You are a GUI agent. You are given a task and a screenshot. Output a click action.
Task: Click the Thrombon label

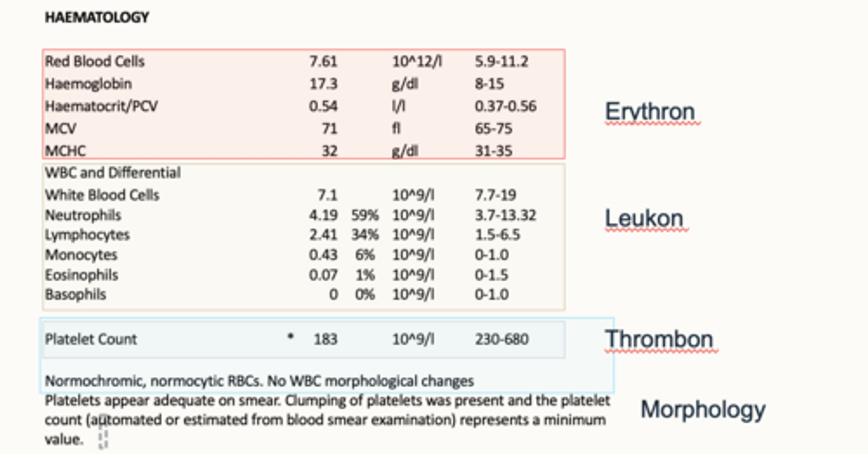pyautogui.click(x=659, y=339)
